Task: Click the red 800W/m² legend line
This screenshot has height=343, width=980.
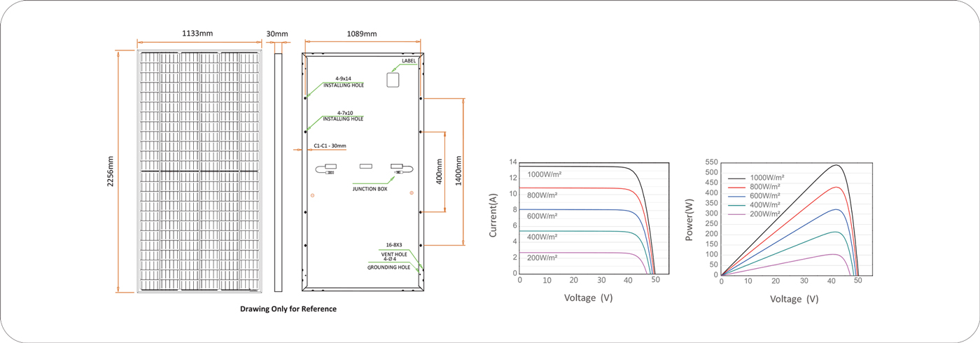Action: click(x=736, y=187)
